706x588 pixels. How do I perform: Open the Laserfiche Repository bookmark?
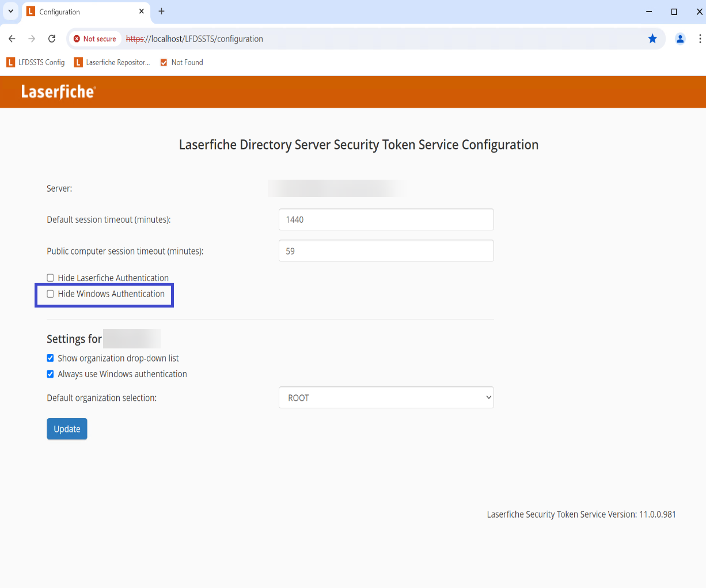click(x=112, y=62)
